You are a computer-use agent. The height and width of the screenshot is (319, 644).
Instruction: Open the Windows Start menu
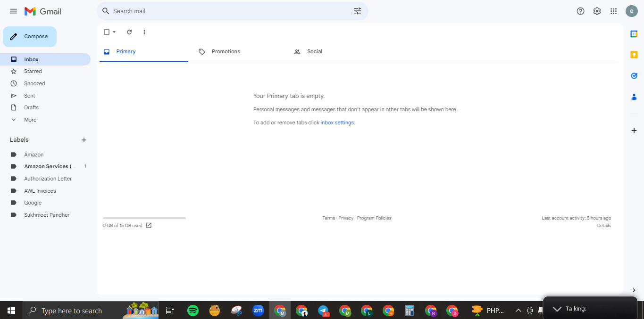point(11,311)
